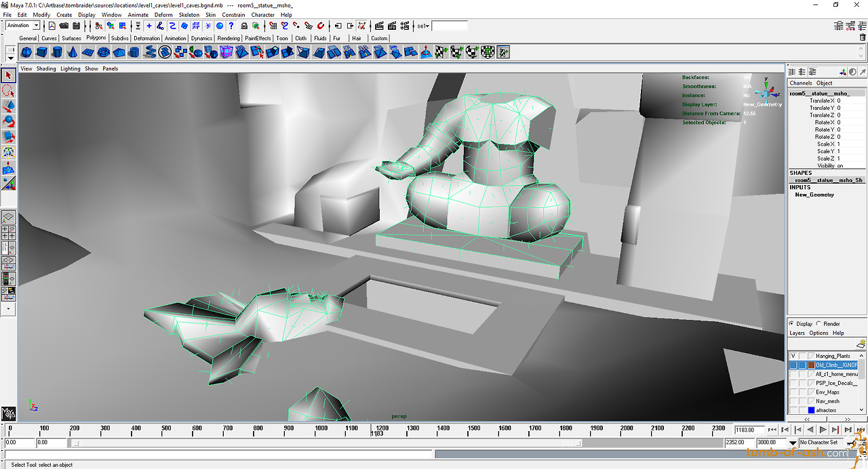Toggle visibility of All_z1_home_menu layer
The width and height of the screenshot is (868, 469).
pyautogui.click(x=793, y=374)
